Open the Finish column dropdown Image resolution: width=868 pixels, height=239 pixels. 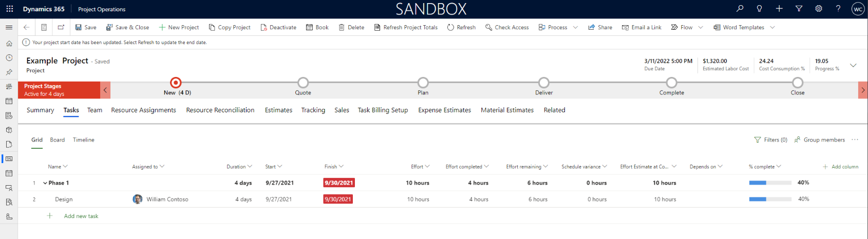coord(341,166)
